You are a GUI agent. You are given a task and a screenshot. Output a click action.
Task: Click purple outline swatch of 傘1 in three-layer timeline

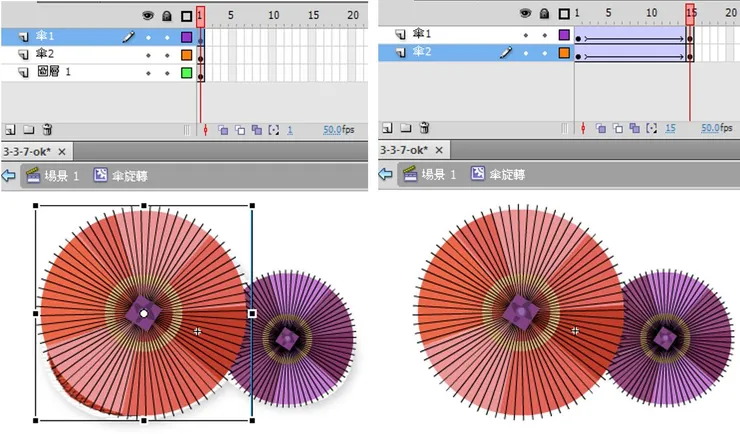pyautogui.click(x=186, y=37)
